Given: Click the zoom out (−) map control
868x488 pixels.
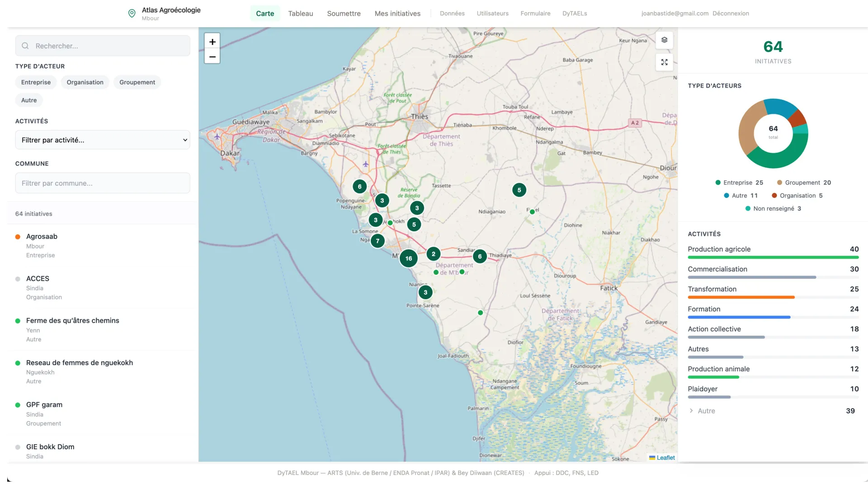Looking at the screenshot, I should (x=212, y=57).
